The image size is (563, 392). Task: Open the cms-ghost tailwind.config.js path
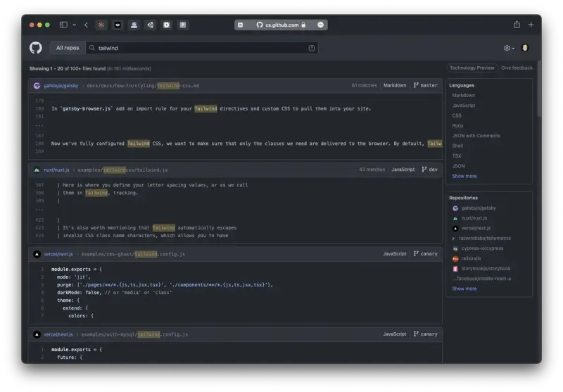pos(133,254)
